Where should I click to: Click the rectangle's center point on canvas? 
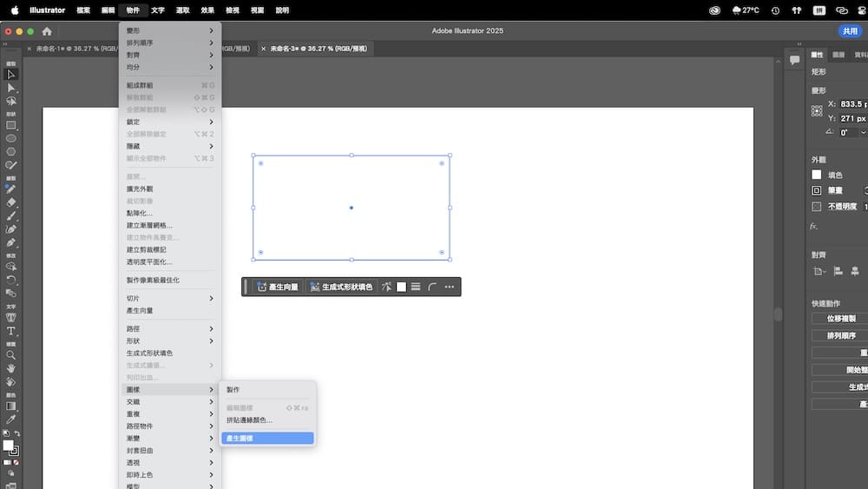tap(352, 208)
